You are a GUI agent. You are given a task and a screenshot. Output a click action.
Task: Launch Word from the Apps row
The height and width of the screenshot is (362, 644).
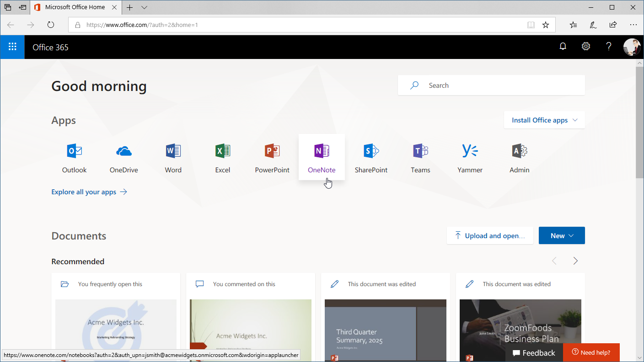pos(173,157)
